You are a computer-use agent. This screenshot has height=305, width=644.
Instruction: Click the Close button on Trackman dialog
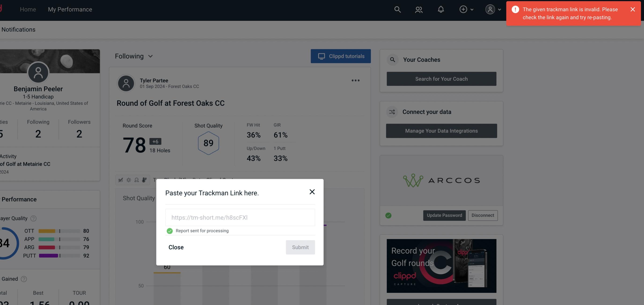pos(176,247)
